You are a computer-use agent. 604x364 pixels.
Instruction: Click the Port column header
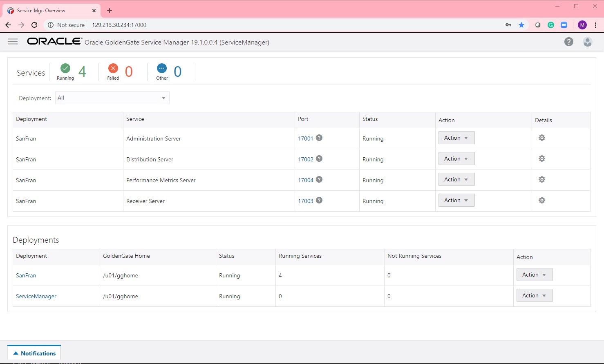[303, 119]
